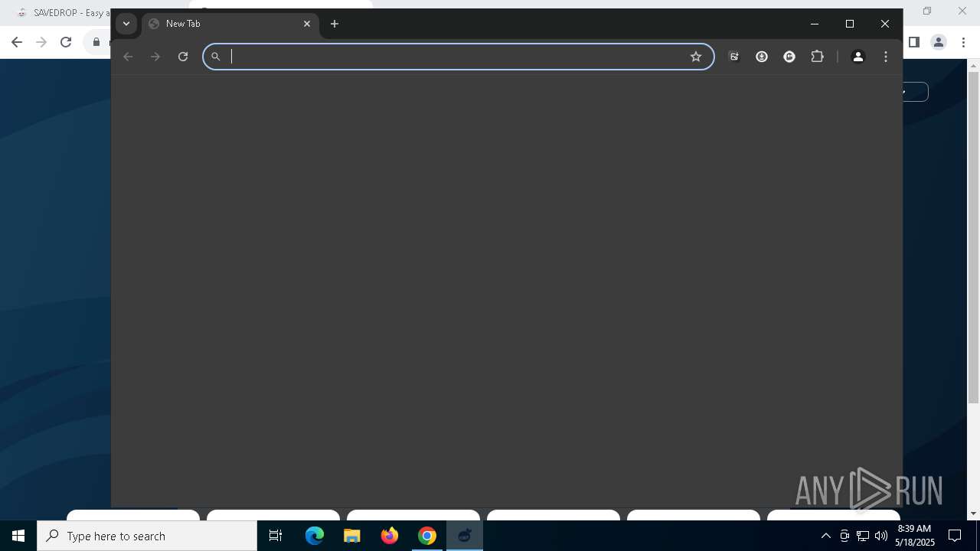Close the New Tab tab
Image resolution: width=980 pixels, height=551 pixels.
point(307,24)
